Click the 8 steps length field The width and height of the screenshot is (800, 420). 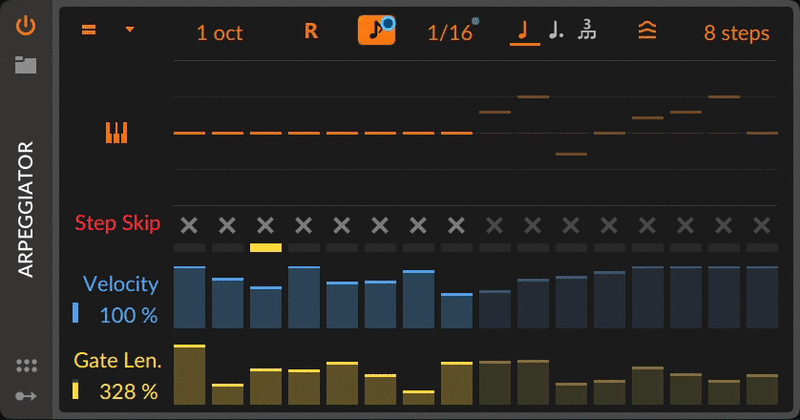[x=737, y=32]
